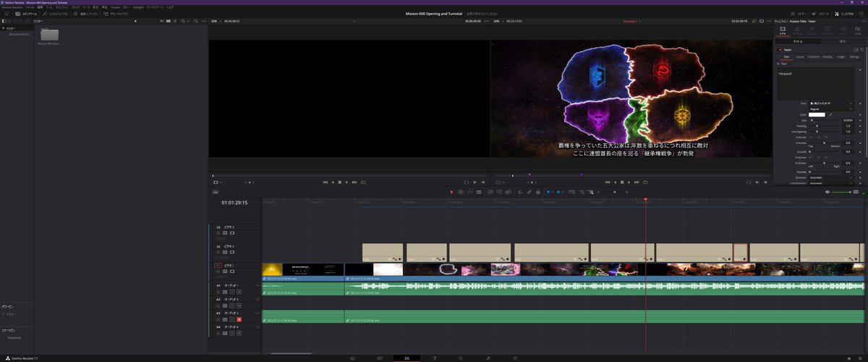This screenshot has height=362, width=868.
Task: Open the Mission 000 bin folder thumbnail
Action: tap(49, 35)
